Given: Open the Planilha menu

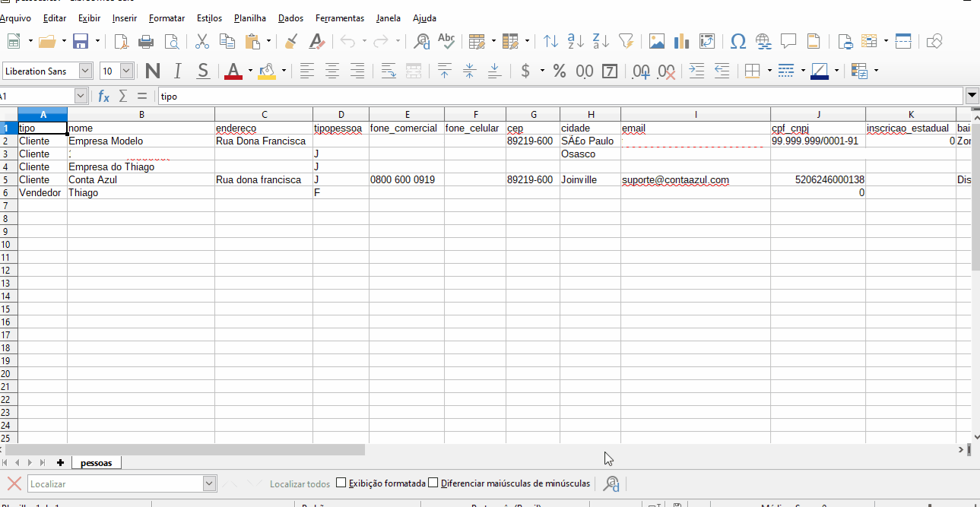Looking at the screenshot, I should tap(250, 17).
